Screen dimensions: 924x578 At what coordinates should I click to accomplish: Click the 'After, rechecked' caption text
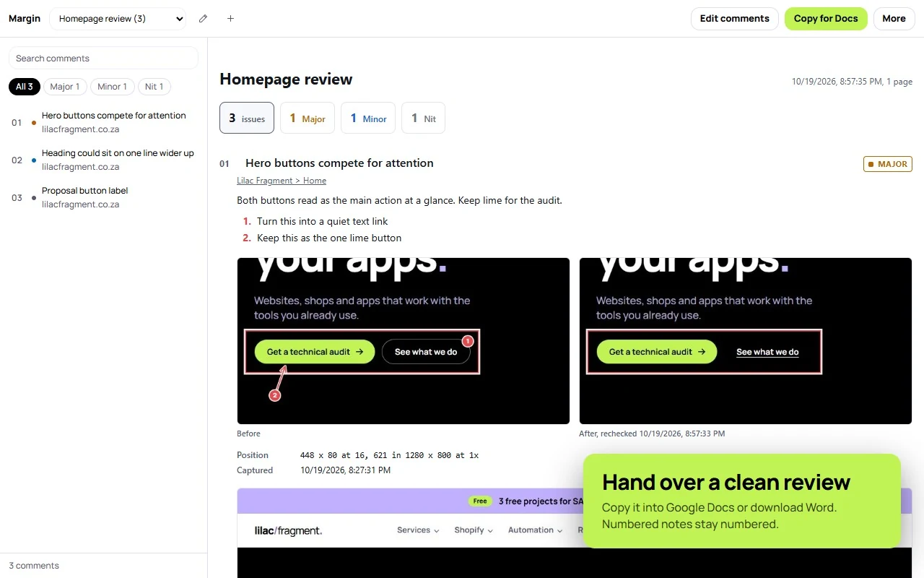pyautogui.click(x=652, y=433)
